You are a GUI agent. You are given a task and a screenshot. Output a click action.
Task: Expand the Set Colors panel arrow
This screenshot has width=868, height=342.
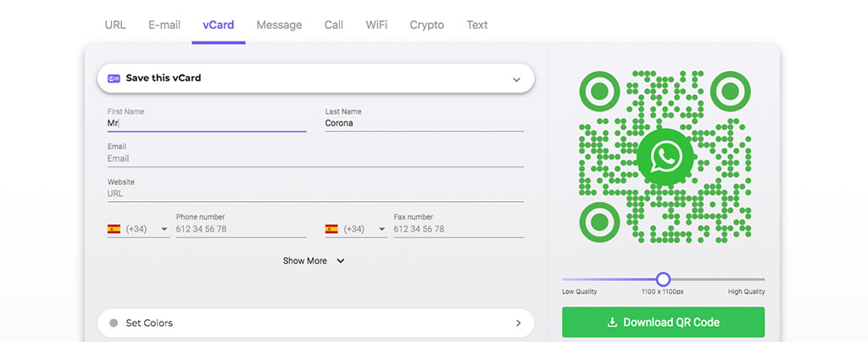pos(518,323)
